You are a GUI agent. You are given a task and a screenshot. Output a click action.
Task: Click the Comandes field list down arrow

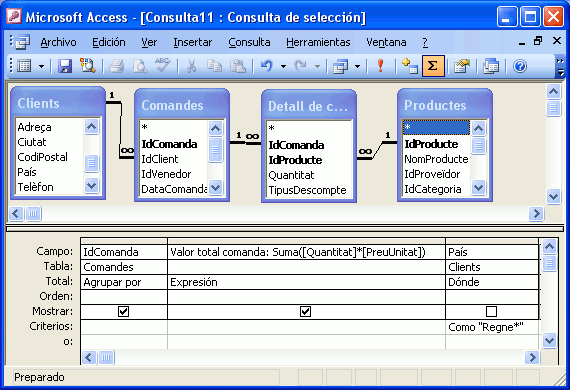point(216,188)
